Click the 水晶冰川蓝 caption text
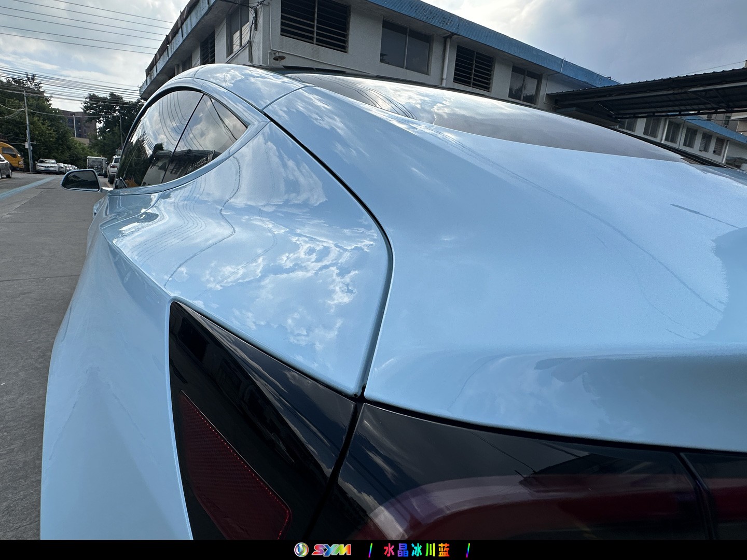Image resolution: width=747 pixels, height=560 pixels. 417,550
